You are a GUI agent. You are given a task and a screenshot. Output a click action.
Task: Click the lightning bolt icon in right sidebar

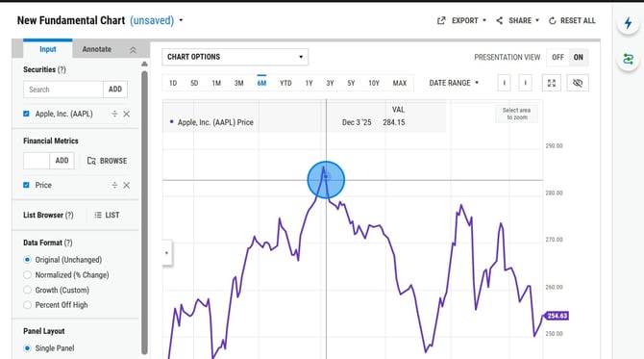click(x=628, y=23)
